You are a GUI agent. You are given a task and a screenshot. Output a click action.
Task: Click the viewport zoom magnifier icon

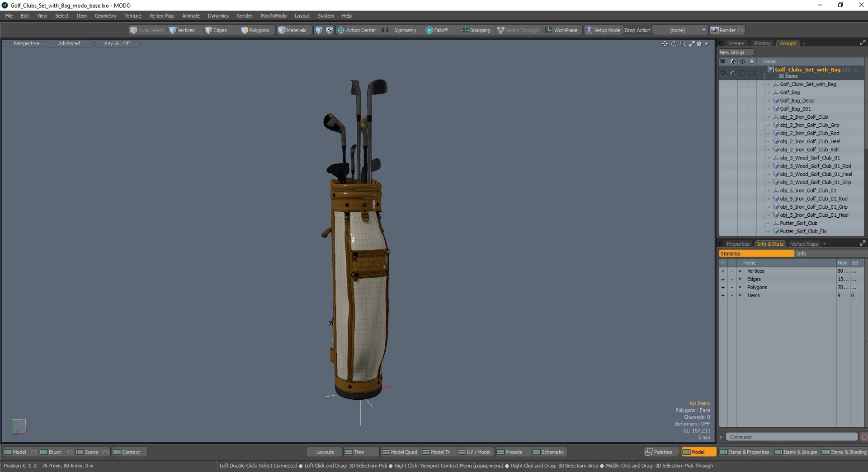[683, 44]
